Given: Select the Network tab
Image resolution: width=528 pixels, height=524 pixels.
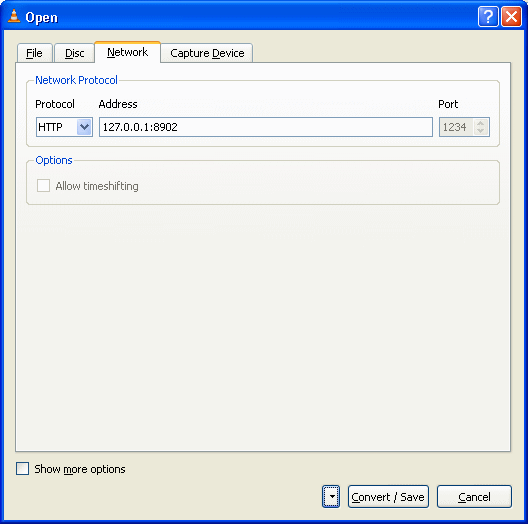Looking at the screenshot, I should tap(127, 52).
